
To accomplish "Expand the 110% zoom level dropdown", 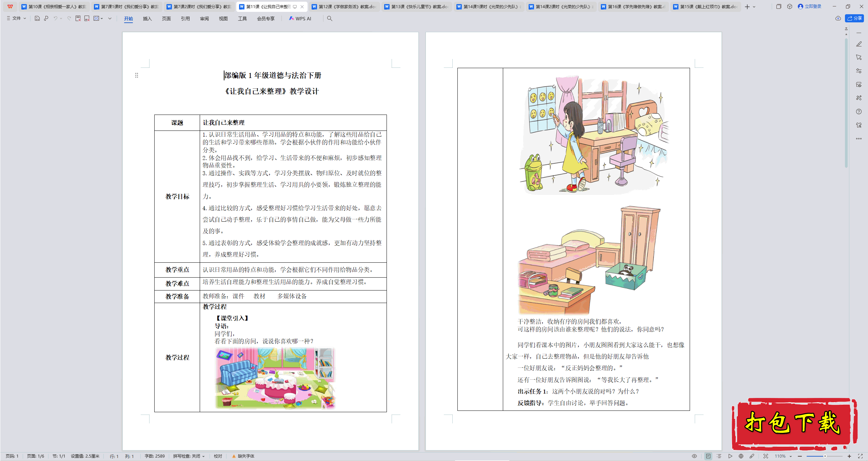I will [790, 456].
